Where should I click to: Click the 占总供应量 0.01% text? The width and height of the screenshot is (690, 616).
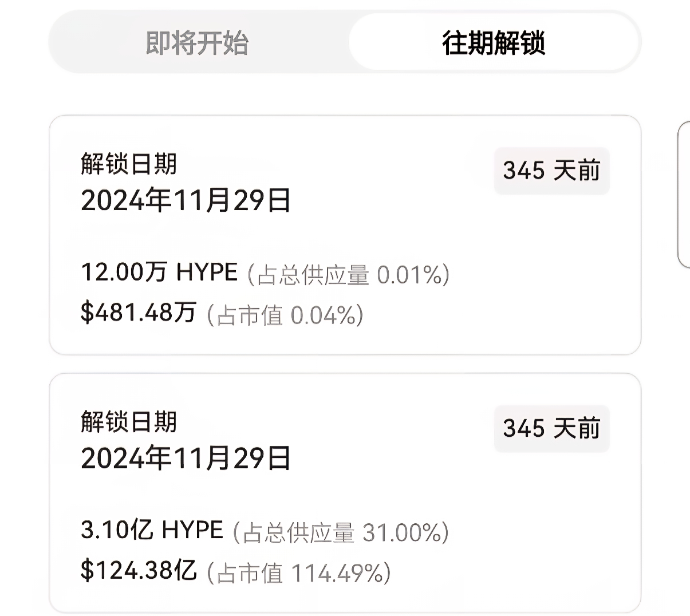pos(348,275)
